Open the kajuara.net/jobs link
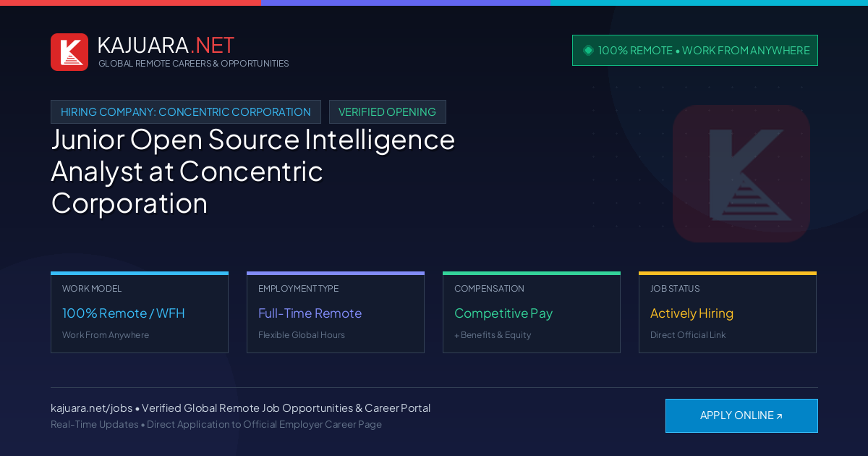 [x=91, y=408]
